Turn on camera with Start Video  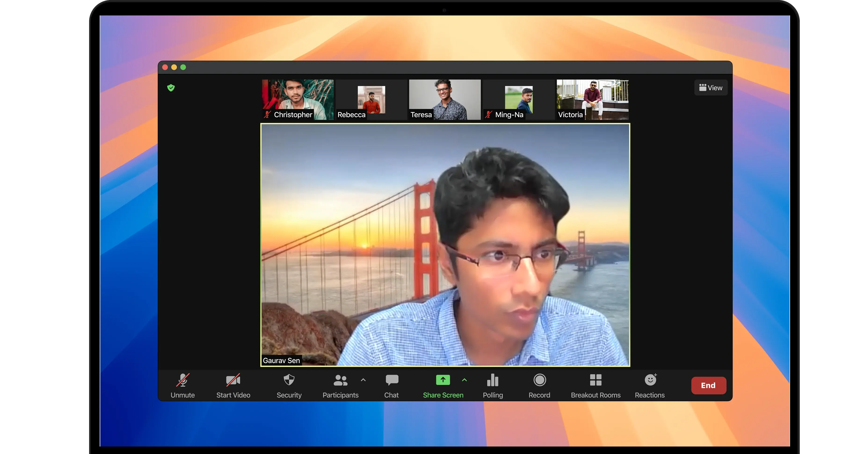point(233,380)
